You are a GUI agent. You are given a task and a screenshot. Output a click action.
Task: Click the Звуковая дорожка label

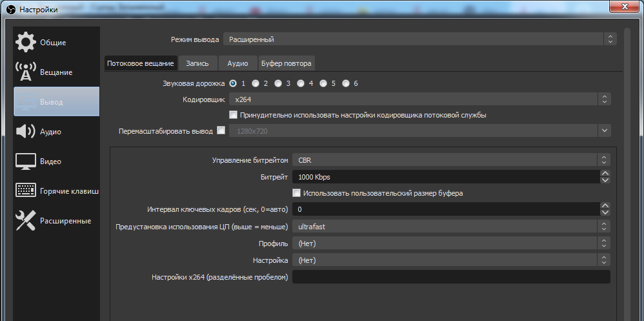pyautogui.click(x=194, y=83)
